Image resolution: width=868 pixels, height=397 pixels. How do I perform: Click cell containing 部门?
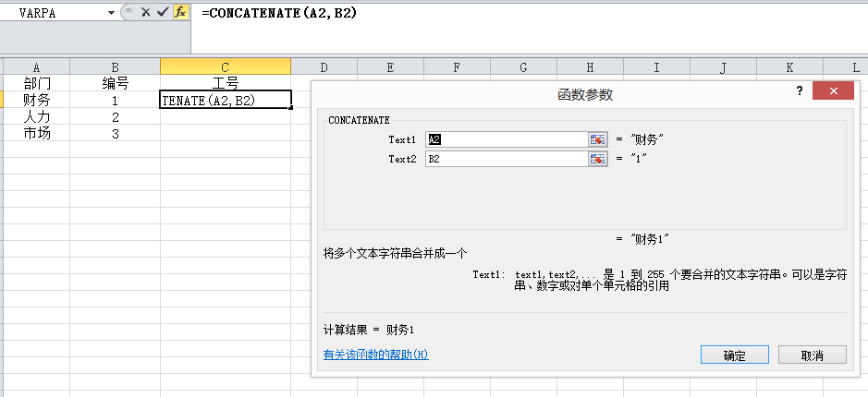pyautogui.click(x=37, y=83)
